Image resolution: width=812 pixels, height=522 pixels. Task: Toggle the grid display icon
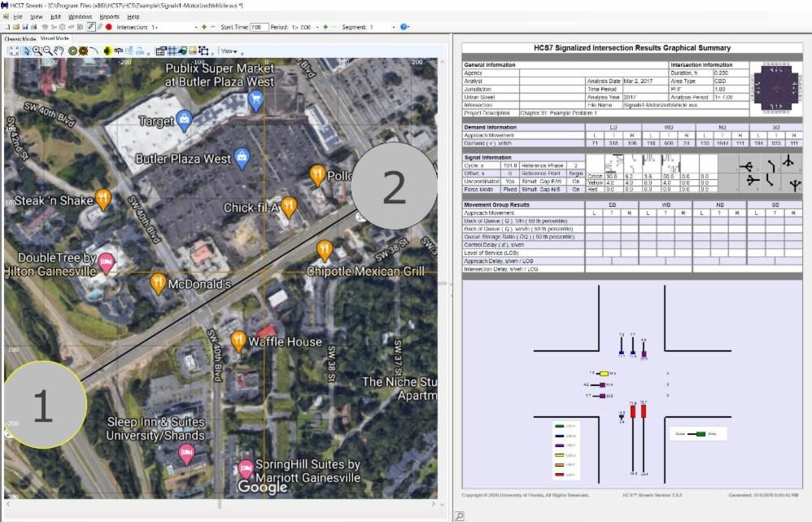point(172,50)
